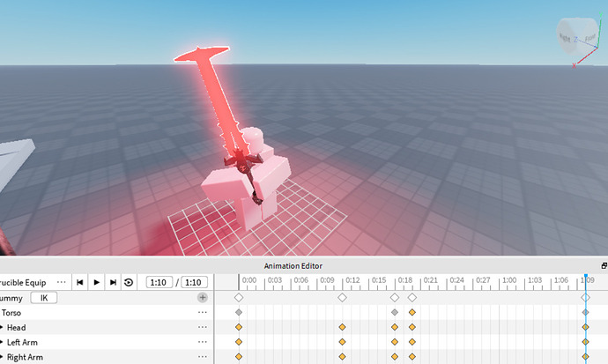The height and width of the screenshot is (364, 608).
Task: Skip to the first keyframe
Action: coord(80,282)
